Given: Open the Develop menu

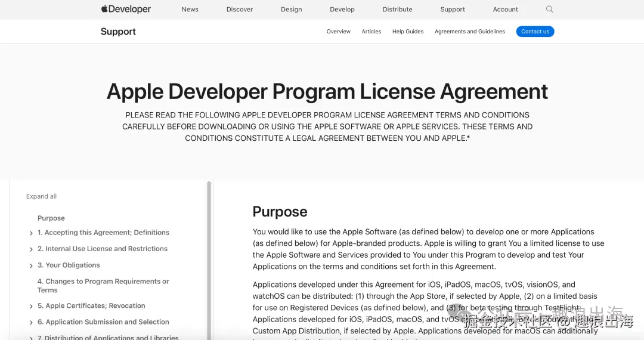Looking at the screenshot, I should 342,10.
